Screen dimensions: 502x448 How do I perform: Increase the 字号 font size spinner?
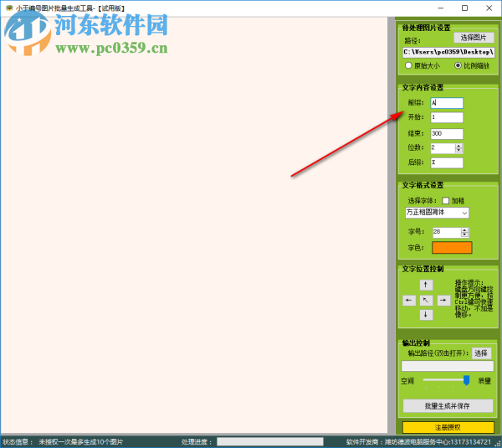click(x=464, y=230)
